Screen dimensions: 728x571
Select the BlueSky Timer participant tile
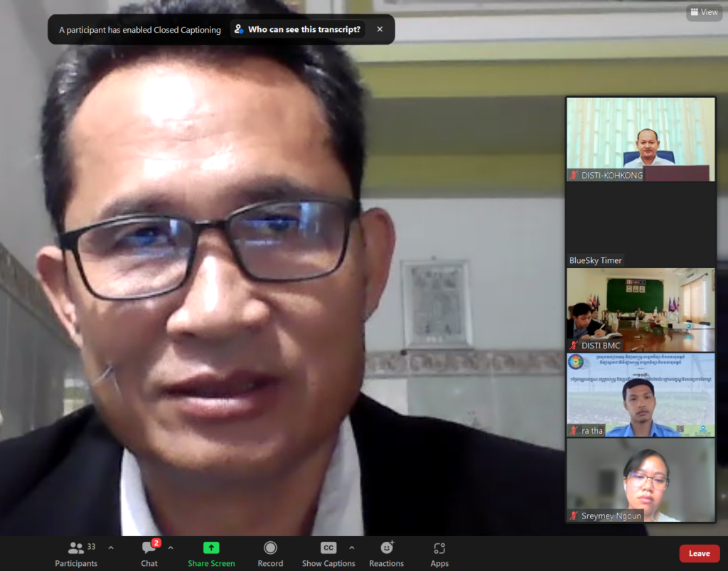click(x=641, y=224)
